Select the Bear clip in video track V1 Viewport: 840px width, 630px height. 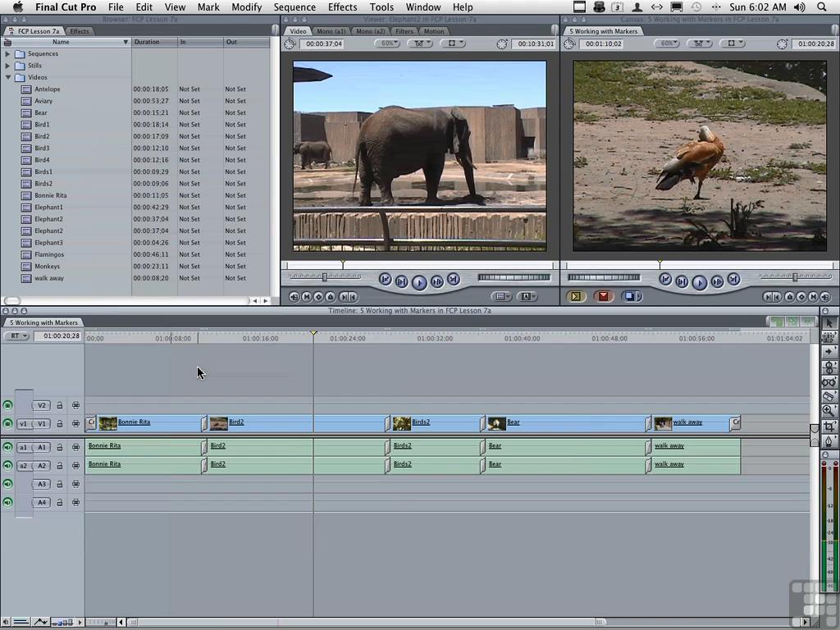pos(566,423)
